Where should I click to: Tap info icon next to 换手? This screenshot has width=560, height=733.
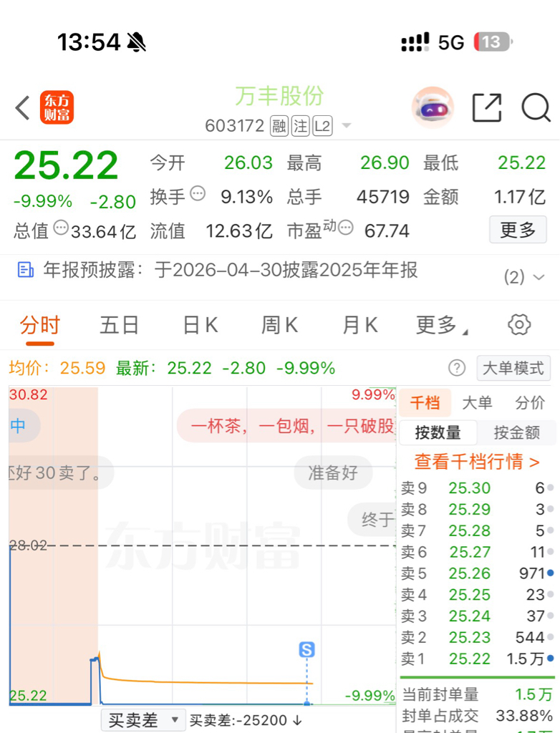point(198,193)
